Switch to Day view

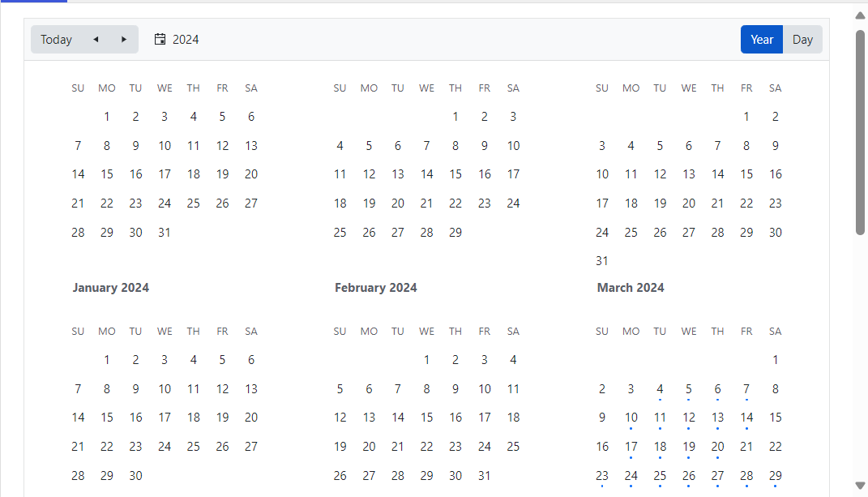point(802,40)
